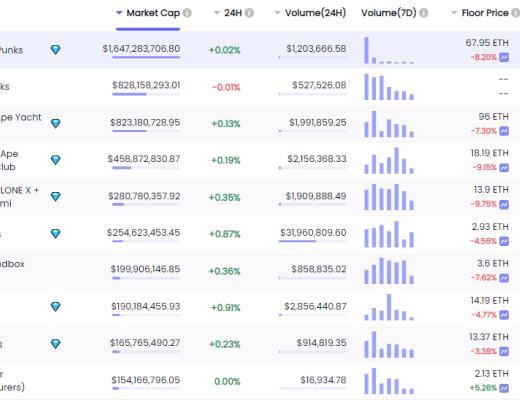Screen dimensions: 520x400
Task: Open floor price chart icon for 13.37 ETH
Action: pyautogui.click(x=504, y=351)
